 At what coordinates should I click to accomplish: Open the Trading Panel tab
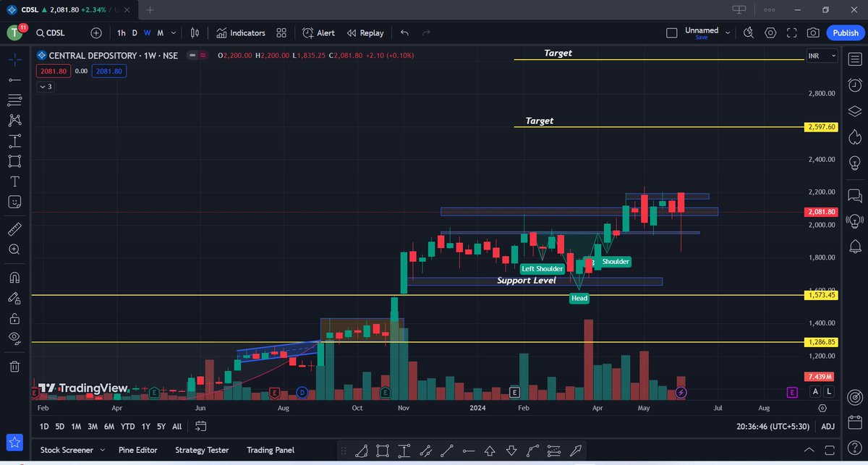pos(270,450)
